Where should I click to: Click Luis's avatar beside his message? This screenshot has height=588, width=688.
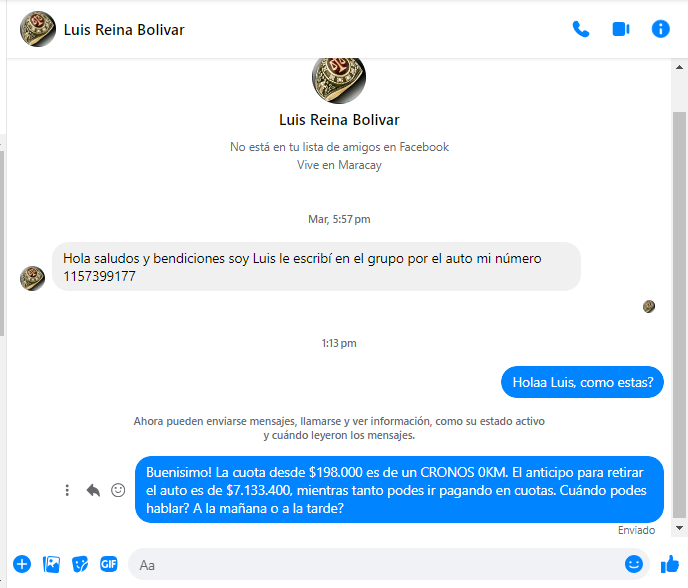[x=32, y=278]
